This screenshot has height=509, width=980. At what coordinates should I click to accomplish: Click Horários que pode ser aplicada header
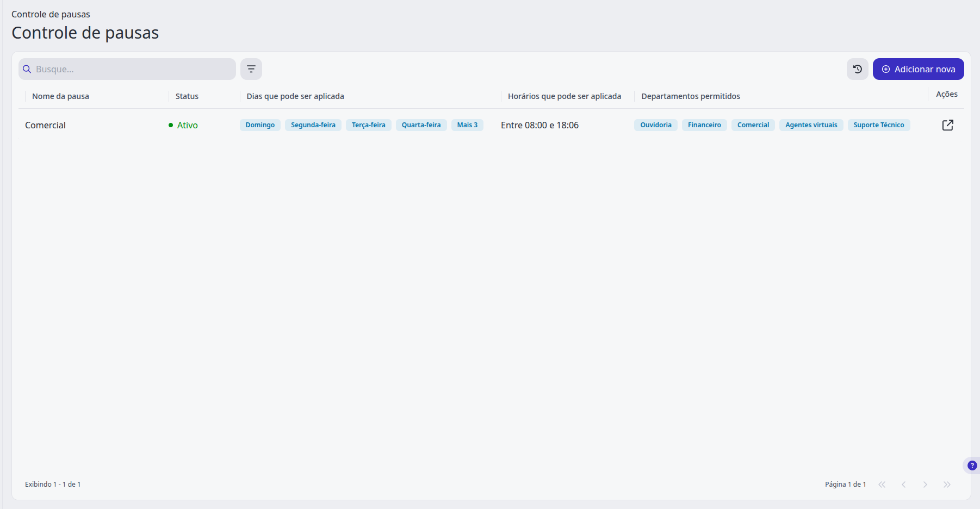point(565,96)
